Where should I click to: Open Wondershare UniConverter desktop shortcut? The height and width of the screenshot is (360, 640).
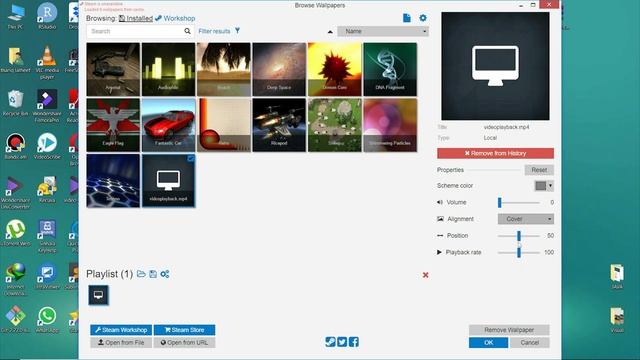15,193
